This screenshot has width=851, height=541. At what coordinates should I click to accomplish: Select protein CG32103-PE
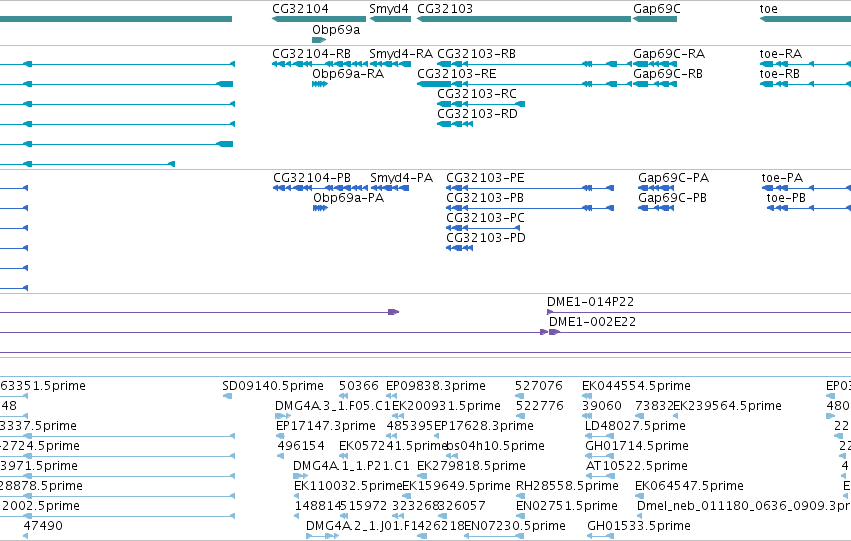point(485,178)
